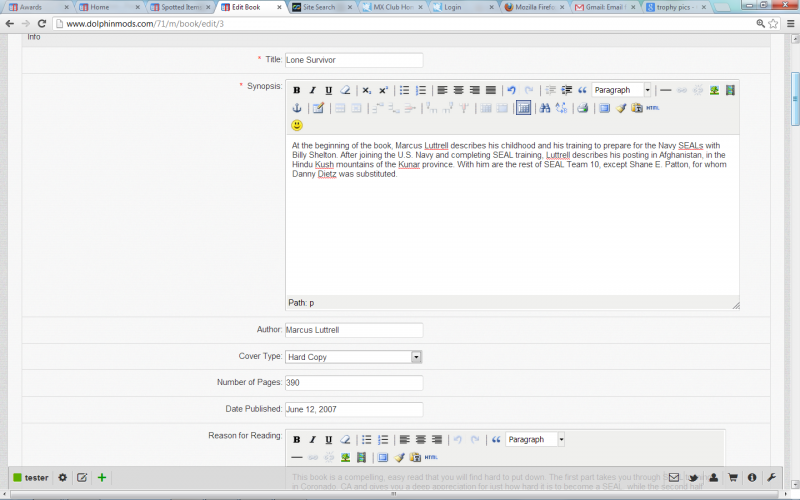Insert bulleted list in Synopsis editor
The width and height of the screenshot is (800, 500).
tap(405, 90)
